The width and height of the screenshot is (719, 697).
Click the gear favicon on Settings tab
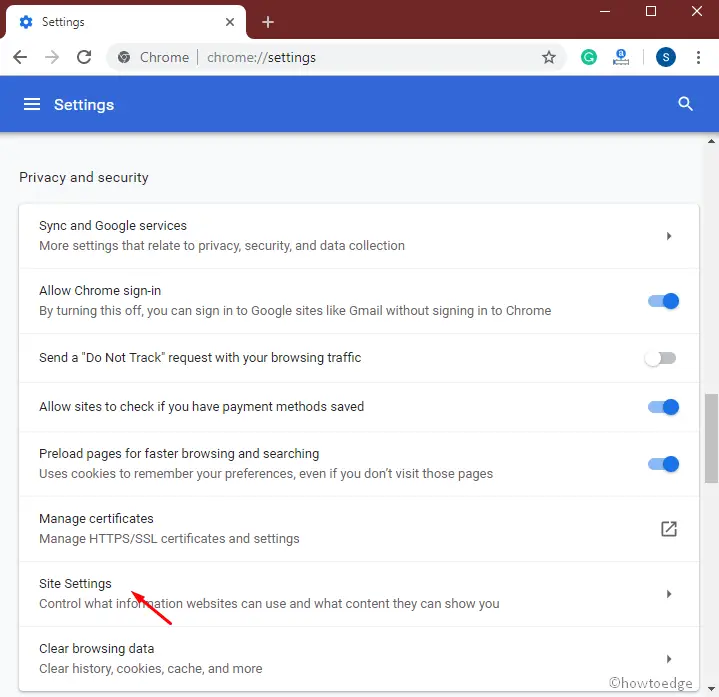tap(26, 22)
